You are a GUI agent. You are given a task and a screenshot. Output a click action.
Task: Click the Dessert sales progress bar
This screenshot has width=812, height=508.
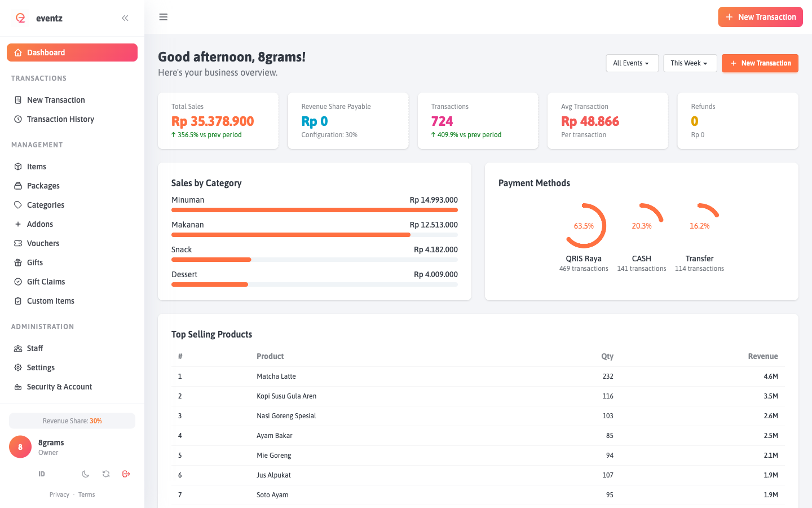click(315, 284)
